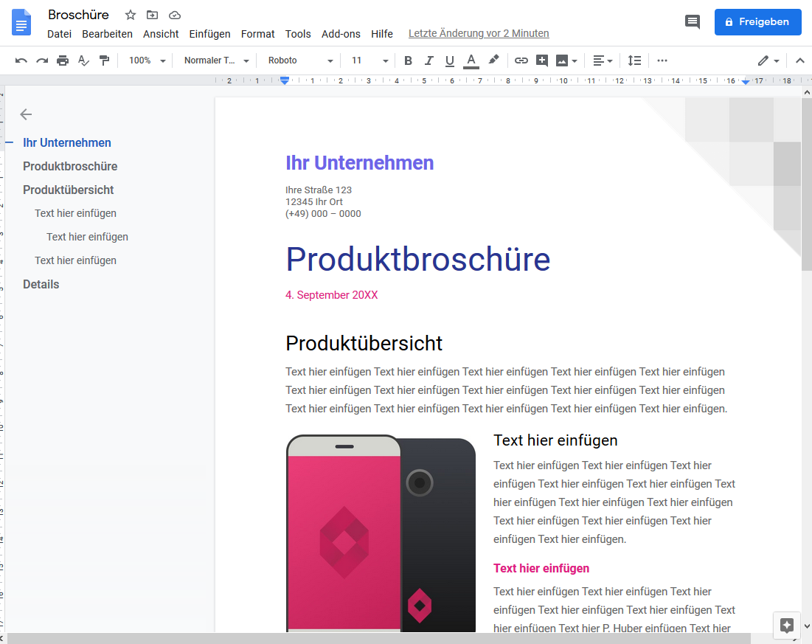Toggle underline formatting
Image resolution: width=812 pixels, height=644 pixels.
449,60
